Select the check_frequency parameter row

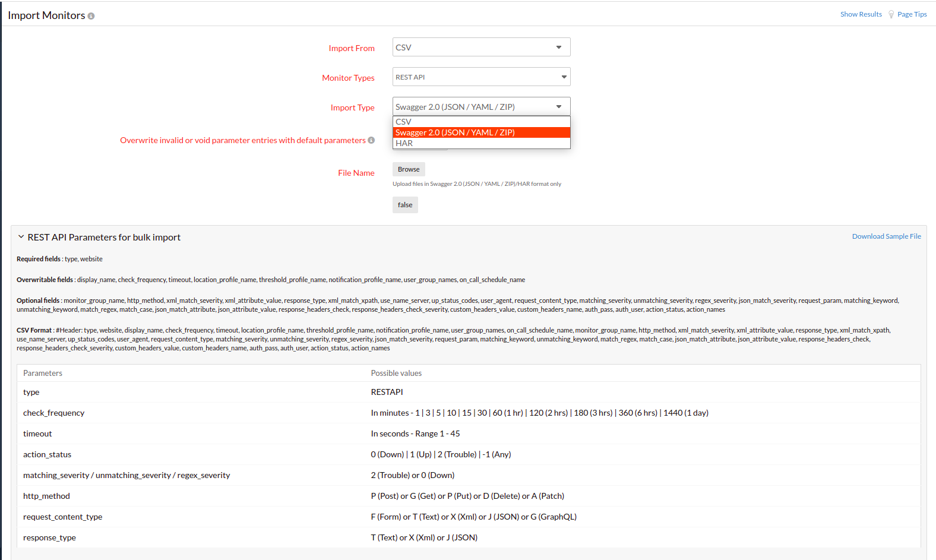[x=53, y=413]
